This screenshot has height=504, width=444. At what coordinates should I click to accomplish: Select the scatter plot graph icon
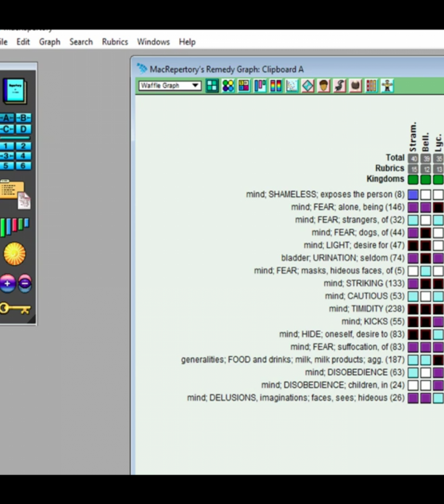point(292,86)
